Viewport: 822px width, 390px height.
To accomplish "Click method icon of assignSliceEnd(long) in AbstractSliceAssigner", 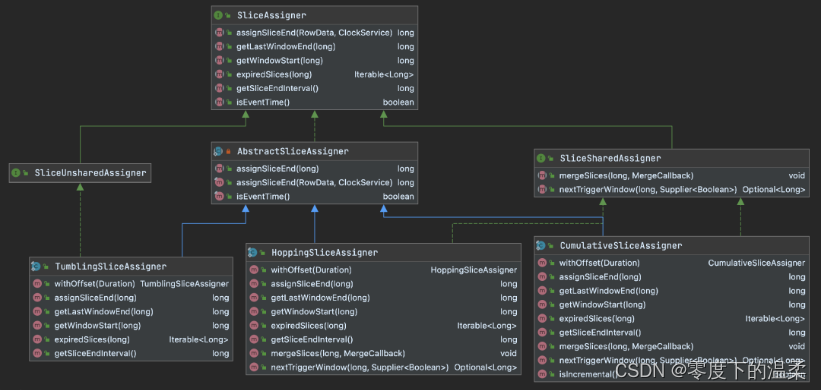I will [x=219, y=169].
